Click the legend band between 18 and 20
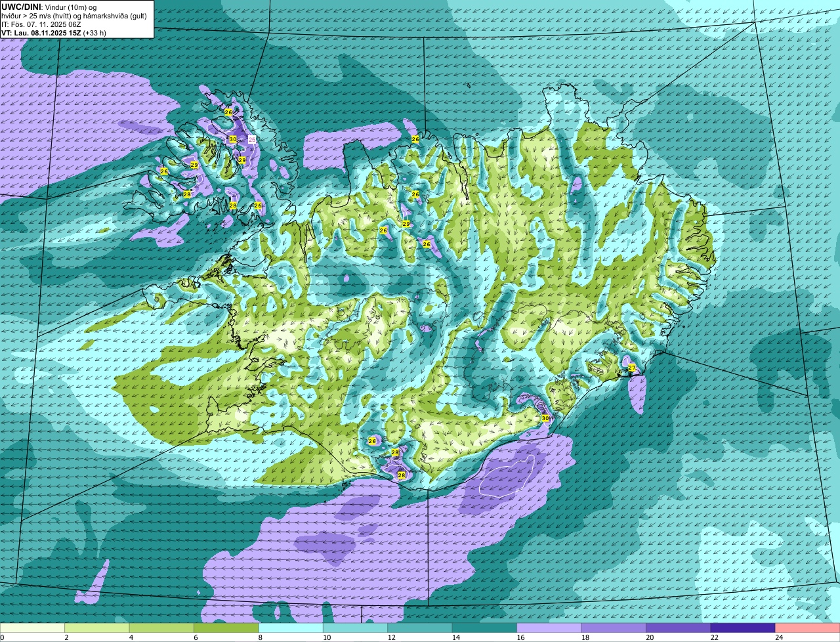Viewport: 840px width, 642px height. click(614, 628)
